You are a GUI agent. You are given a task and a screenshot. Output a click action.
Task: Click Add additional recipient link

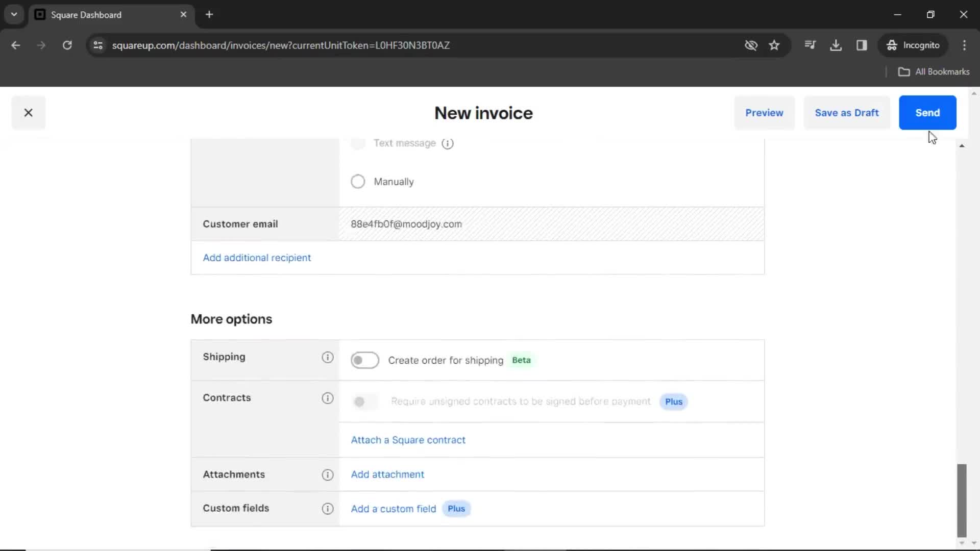[x=257, y=257]
